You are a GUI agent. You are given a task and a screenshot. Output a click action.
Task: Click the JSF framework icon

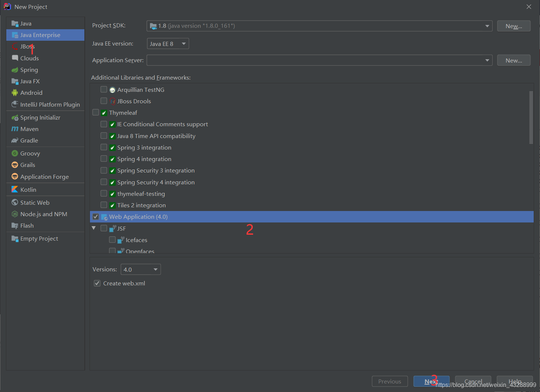(113, 229)
